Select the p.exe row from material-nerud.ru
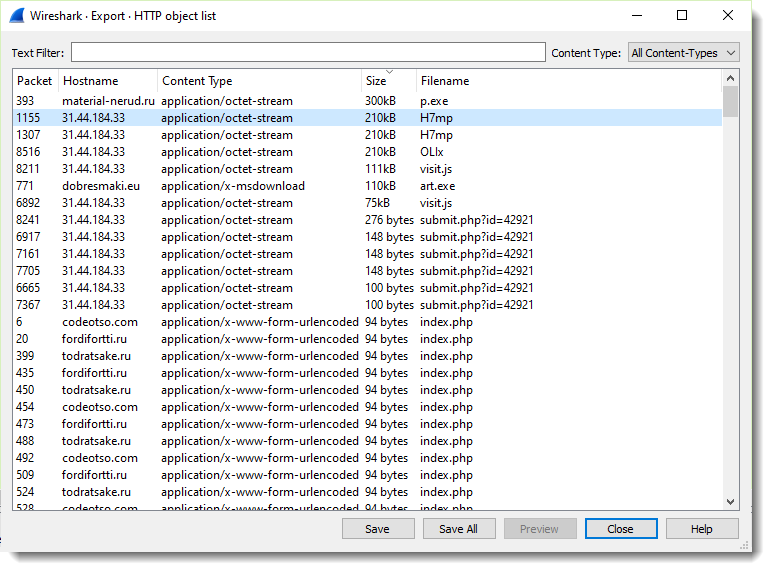The height and width of the screenshot is (572, 772). tap(367, 101)
